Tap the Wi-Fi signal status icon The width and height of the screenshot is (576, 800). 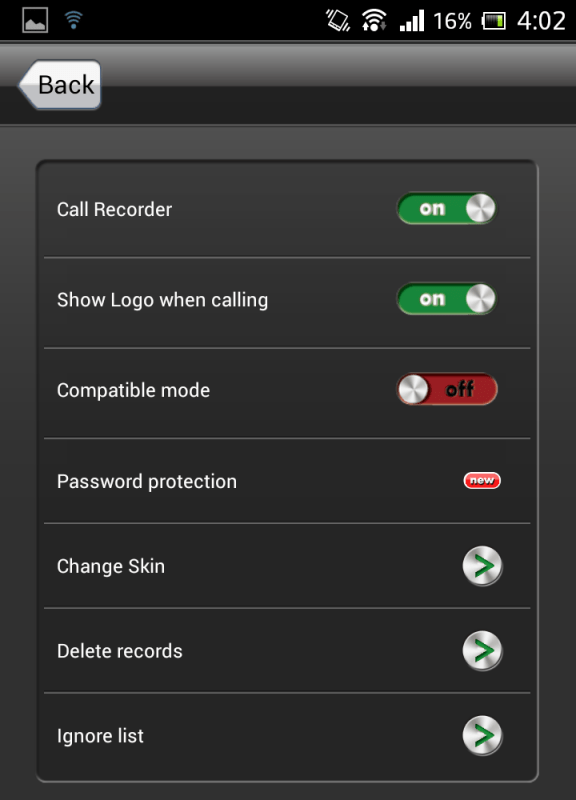(374, 21)
